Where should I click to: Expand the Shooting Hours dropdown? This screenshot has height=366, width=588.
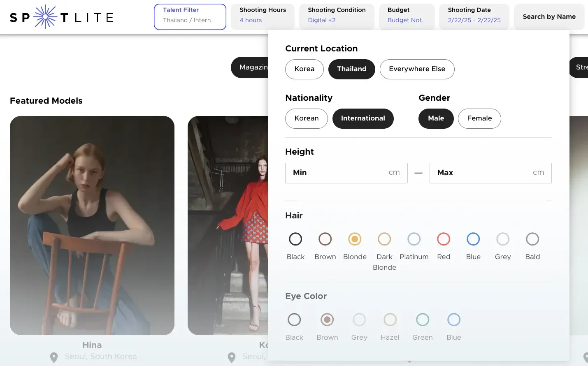click(x=263, y=17)
